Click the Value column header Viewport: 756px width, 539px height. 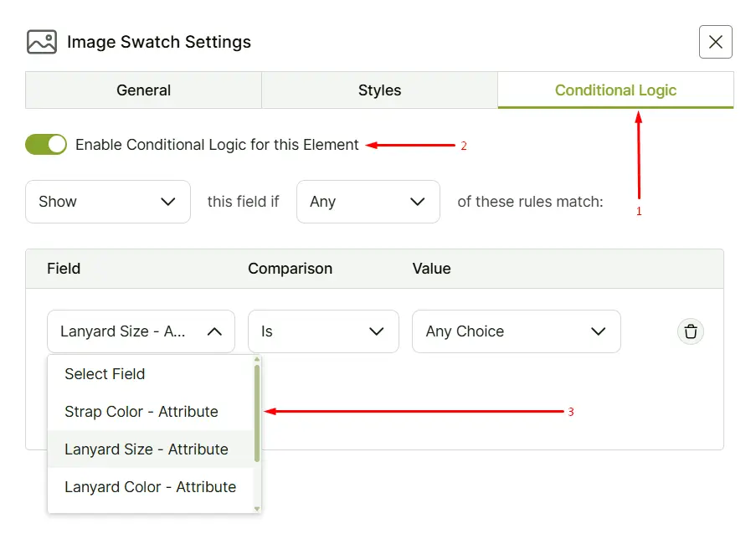[x=431, y=269]
